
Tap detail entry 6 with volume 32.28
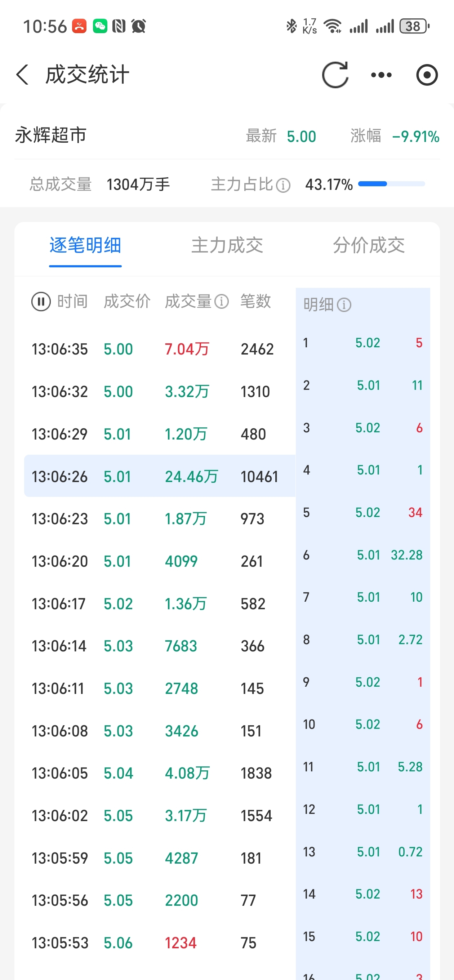point(363,555)
